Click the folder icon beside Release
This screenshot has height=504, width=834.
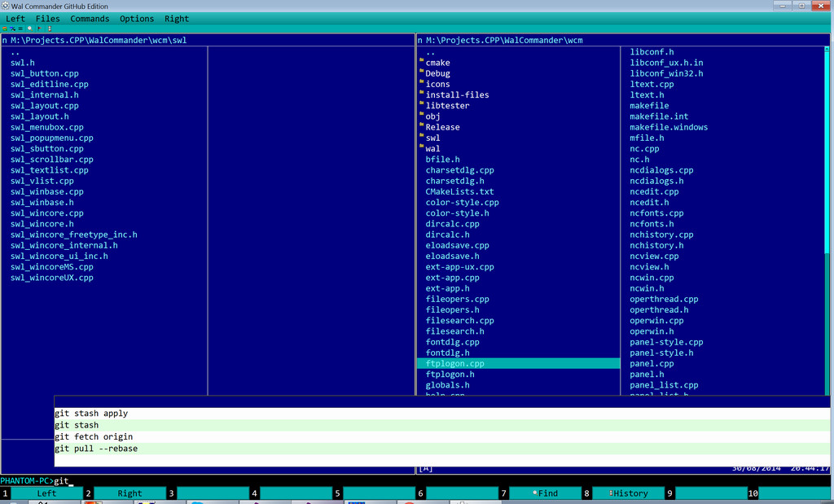coord(421,125)
